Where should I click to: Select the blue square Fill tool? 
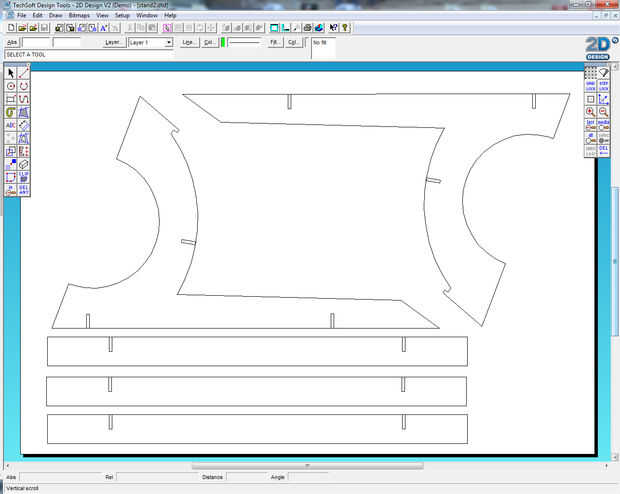(x=11, y=164)
